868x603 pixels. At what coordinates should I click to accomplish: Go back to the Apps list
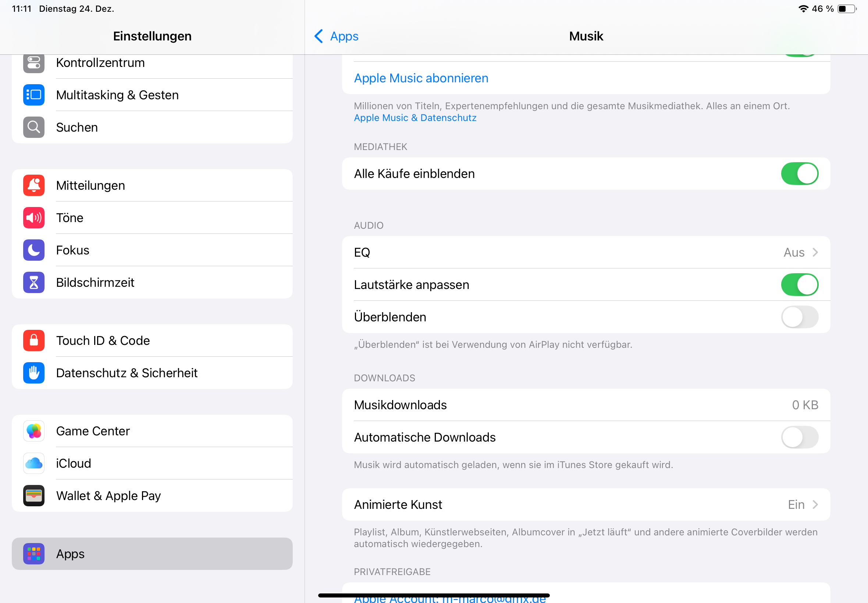click(336, 36)
